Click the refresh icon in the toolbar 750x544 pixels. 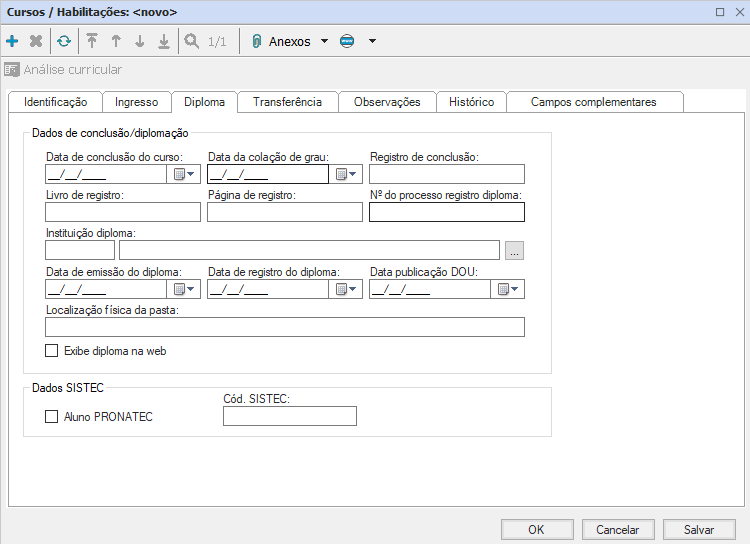click(64, 42)
